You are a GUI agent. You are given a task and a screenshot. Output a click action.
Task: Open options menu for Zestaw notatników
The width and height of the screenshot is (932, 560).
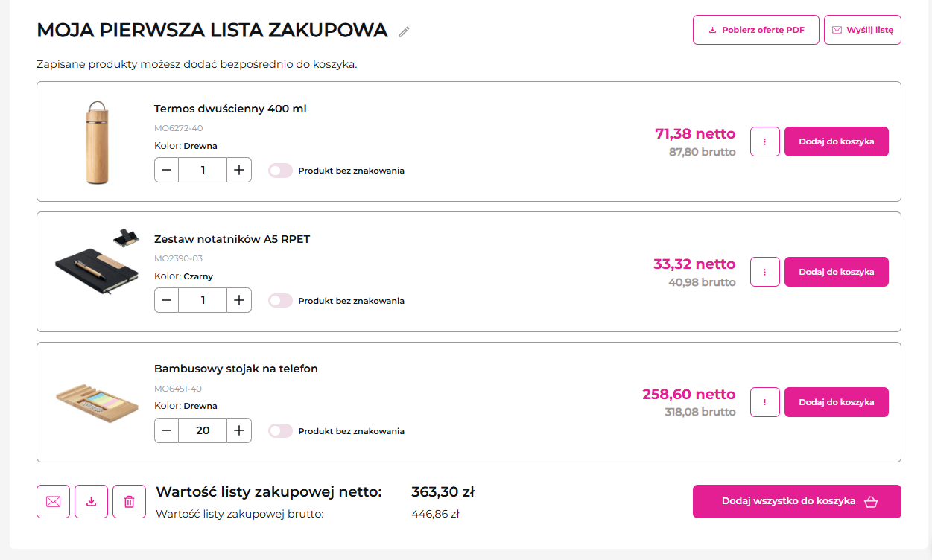tap(764, 271)
